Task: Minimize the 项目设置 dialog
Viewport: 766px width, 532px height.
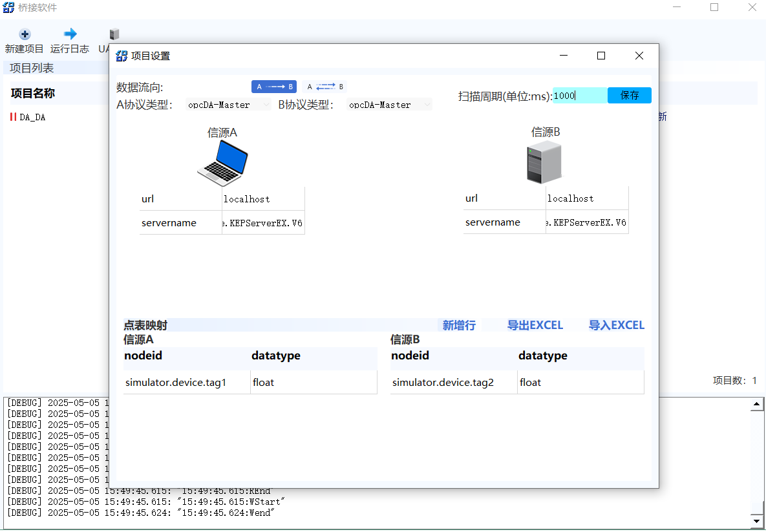Action: tap(564, 56)
